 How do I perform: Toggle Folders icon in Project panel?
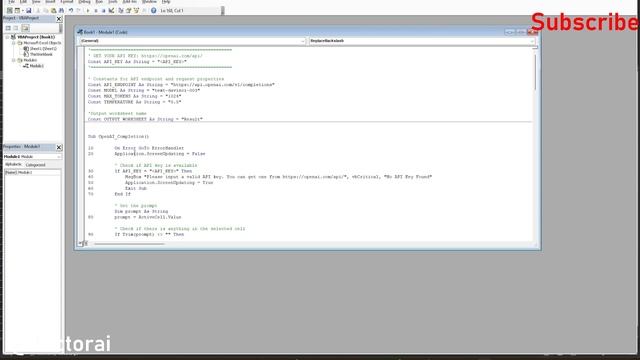(x=25, y=28)
